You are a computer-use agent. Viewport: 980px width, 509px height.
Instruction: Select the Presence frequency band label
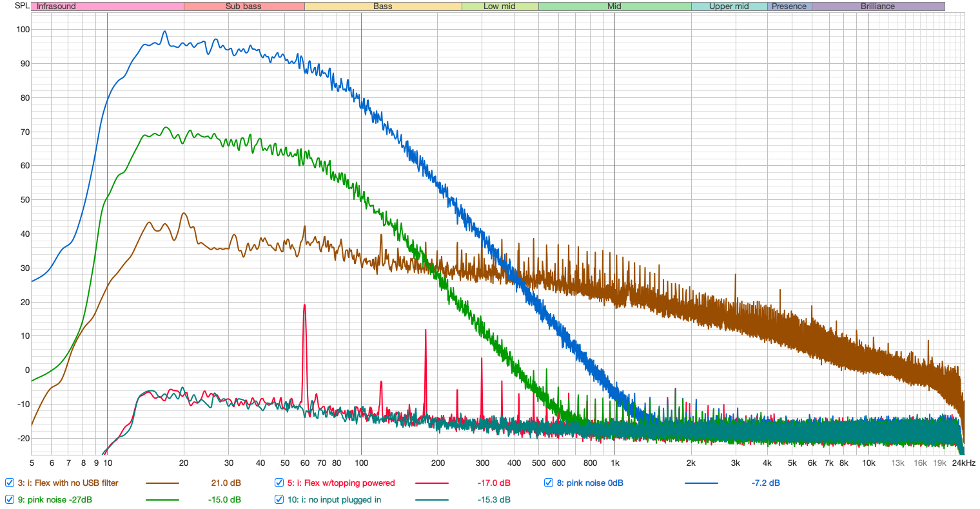[789, 6]
